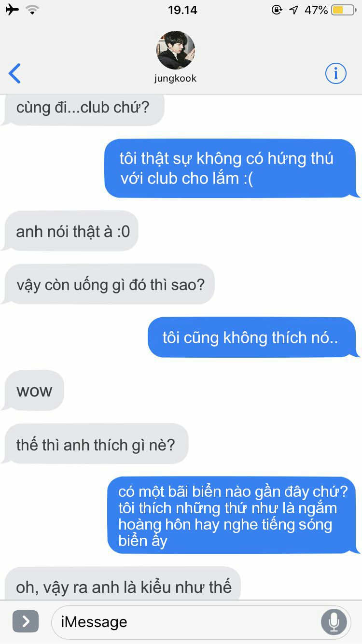This screenshot has height=644, width=362.
Task: Tap the microphone dictation icon
Action: (334, 622)
